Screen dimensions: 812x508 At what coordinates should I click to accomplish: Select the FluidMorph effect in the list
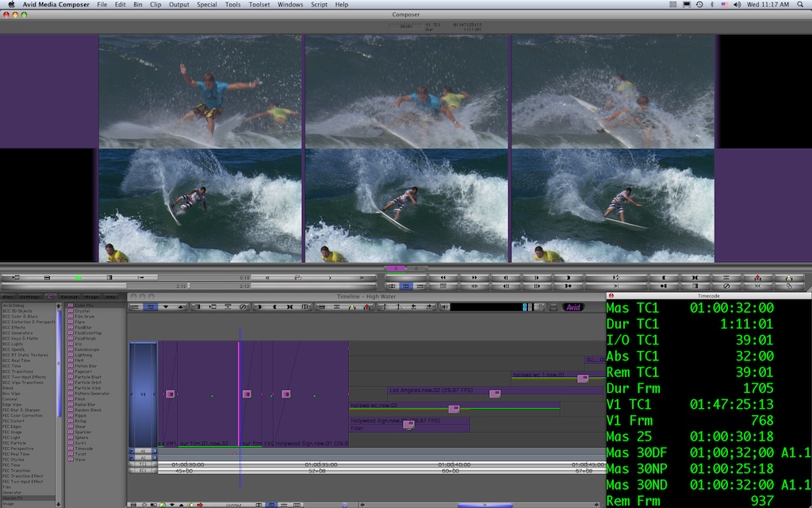click(x=86, y=338)
